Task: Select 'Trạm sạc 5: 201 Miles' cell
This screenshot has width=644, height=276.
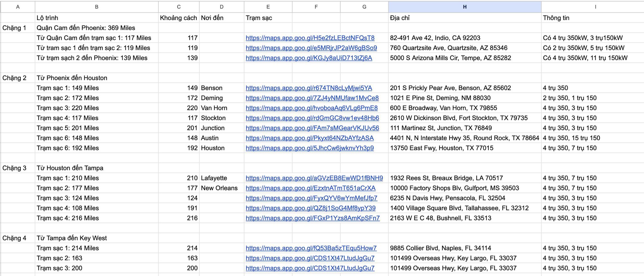Action: (97, 128)
